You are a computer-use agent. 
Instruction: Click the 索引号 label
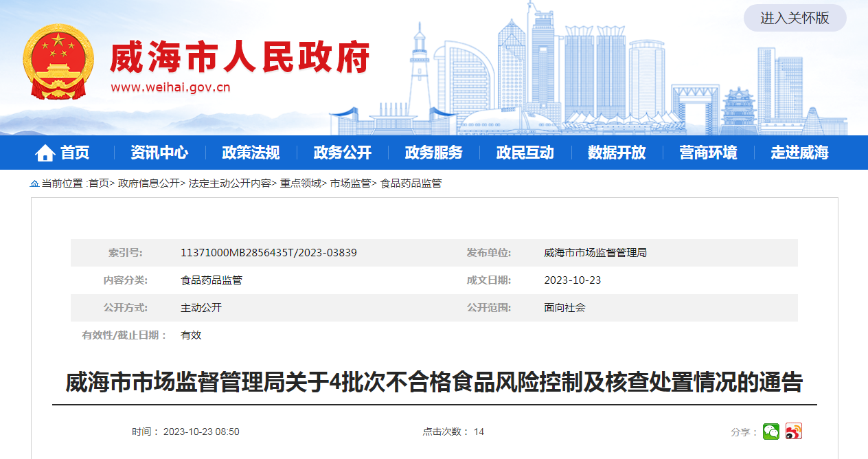[x=125, y=253]
